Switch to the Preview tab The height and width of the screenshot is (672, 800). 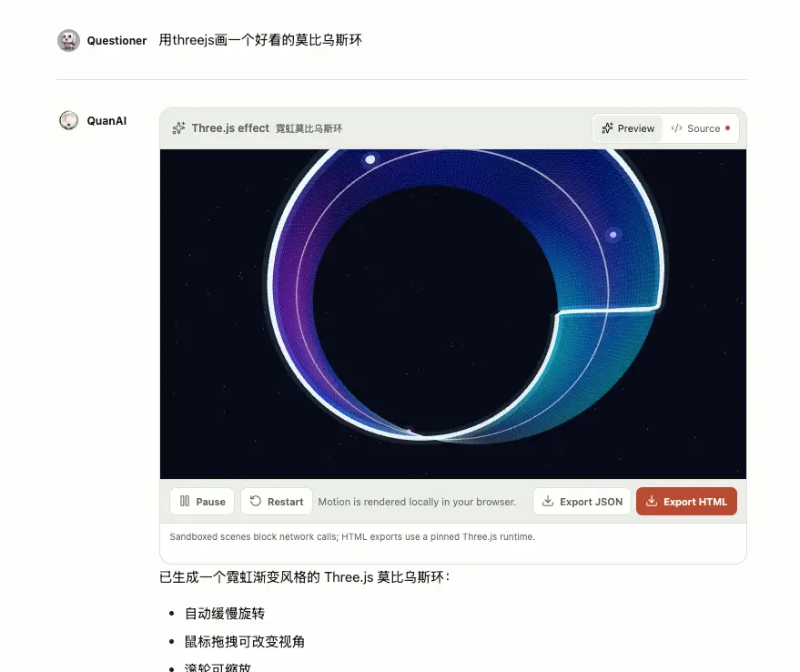coord(628,128)
